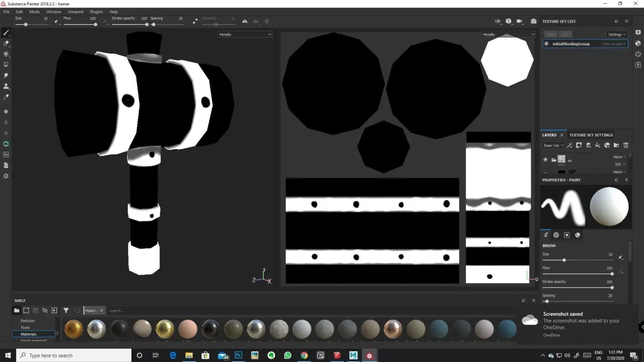Select Particles category in Shelf
644x362 pixels.
28,321
